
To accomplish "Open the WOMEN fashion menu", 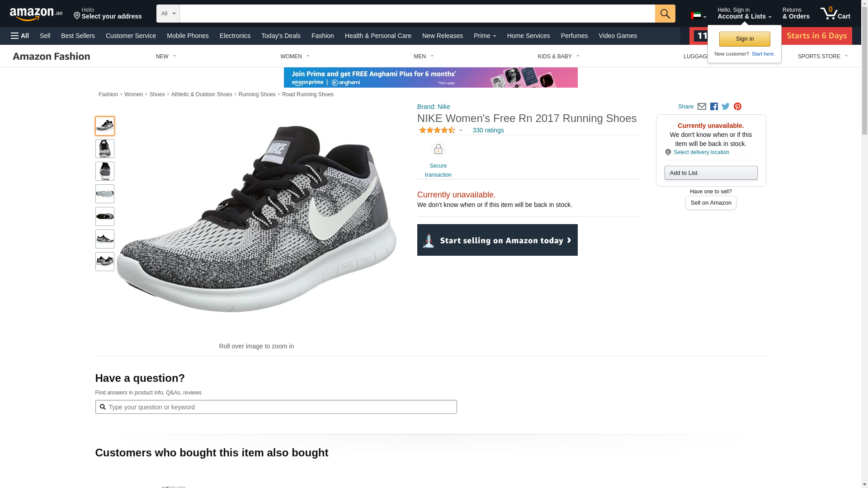I will [x=295, y=56].
